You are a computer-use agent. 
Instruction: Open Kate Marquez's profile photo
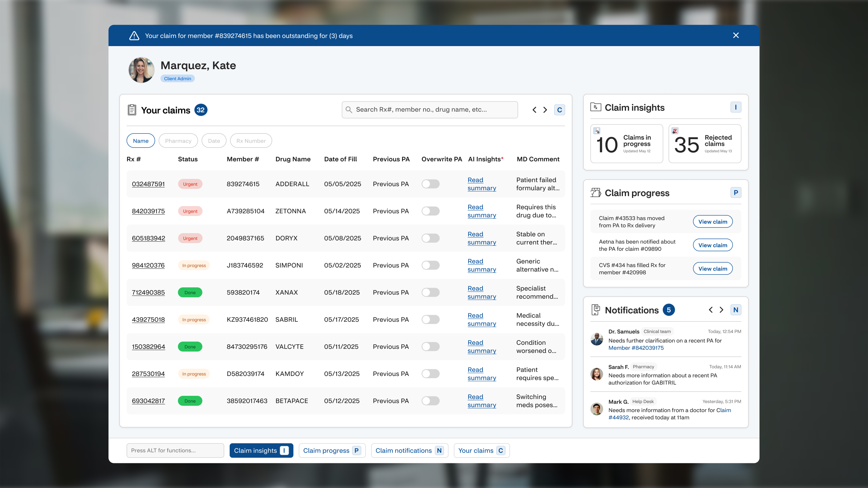(142, 70)
